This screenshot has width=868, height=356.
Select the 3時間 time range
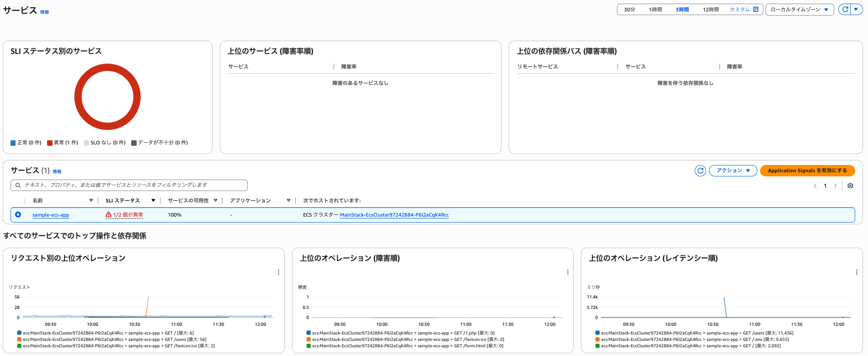(682, 10)
